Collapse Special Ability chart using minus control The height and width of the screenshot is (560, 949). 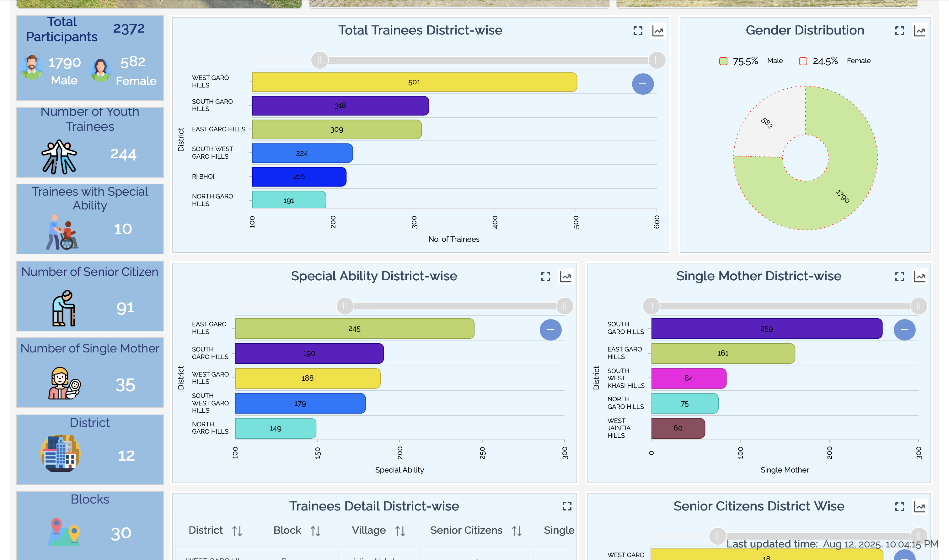(x=550, y=330)
